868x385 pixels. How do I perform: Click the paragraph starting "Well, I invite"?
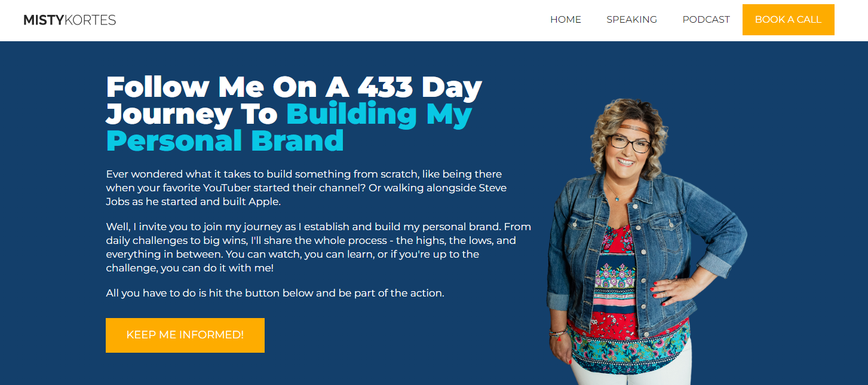coord(318,247)
